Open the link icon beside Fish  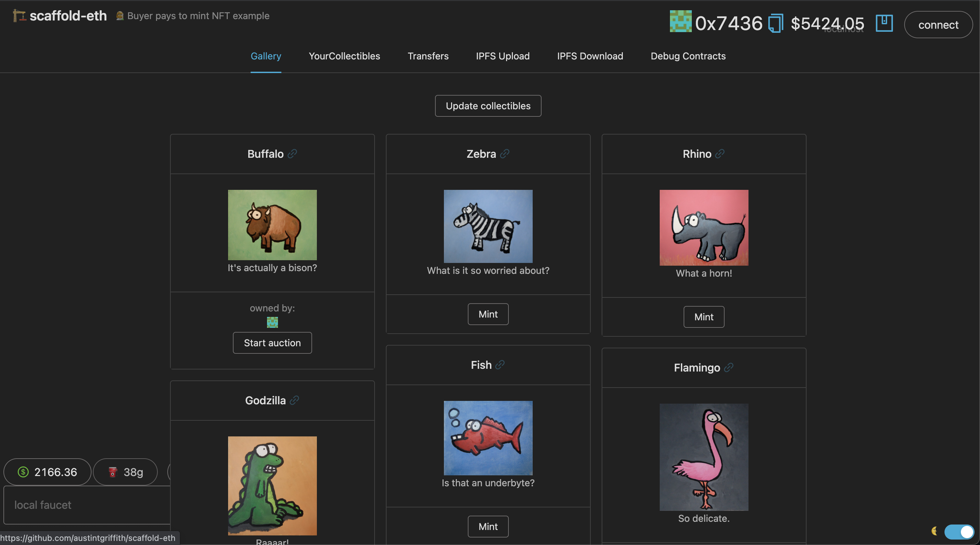500,365
